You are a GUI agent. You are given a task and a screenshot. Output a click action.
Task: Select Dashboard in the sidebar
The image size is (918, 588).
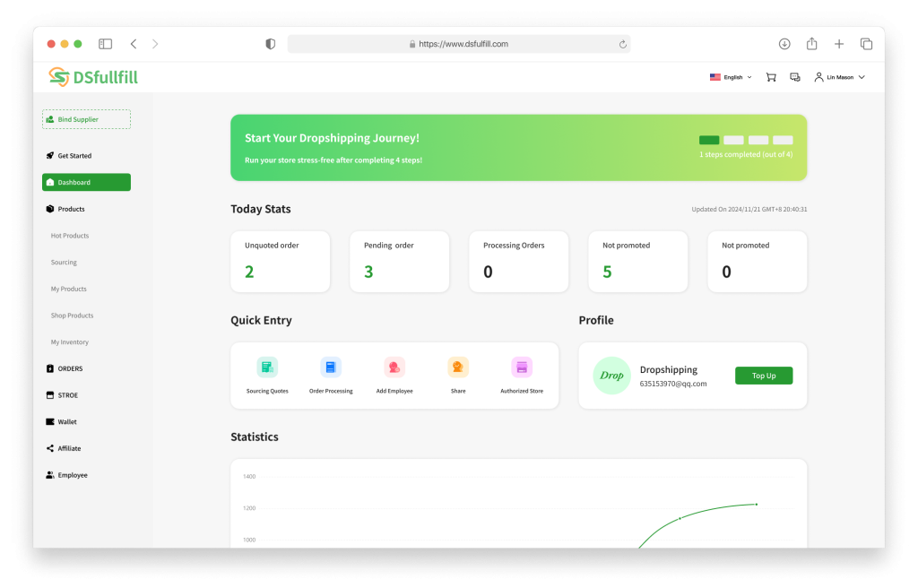[x=86, y=182]
